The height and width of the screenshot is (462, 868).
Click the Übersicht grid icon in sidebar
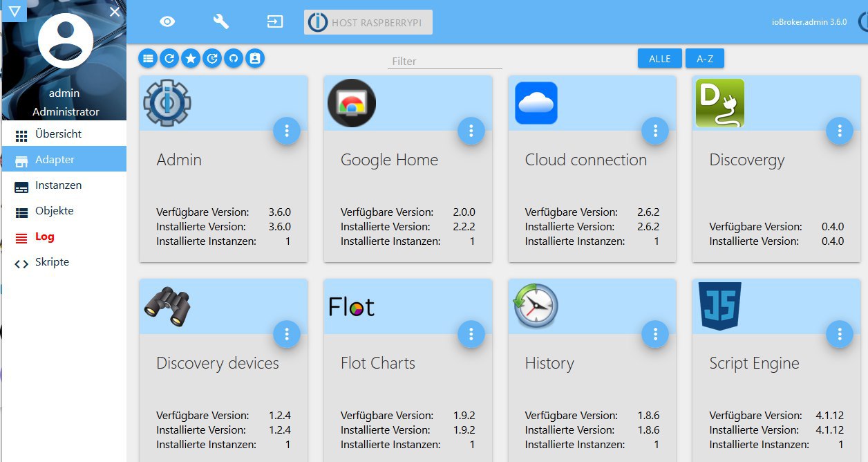pos(21,136)
